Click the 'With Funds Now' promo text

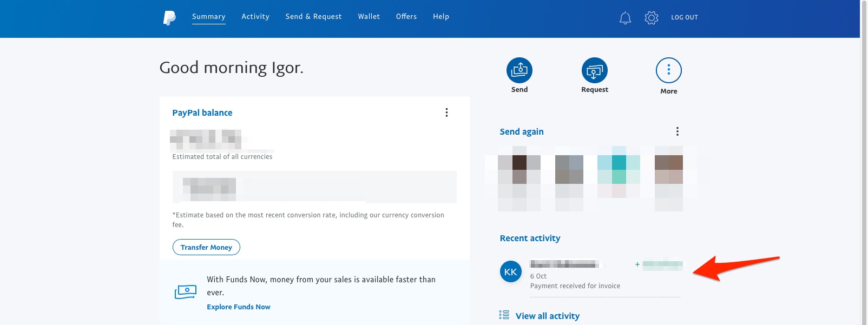[x=321, y=286]
